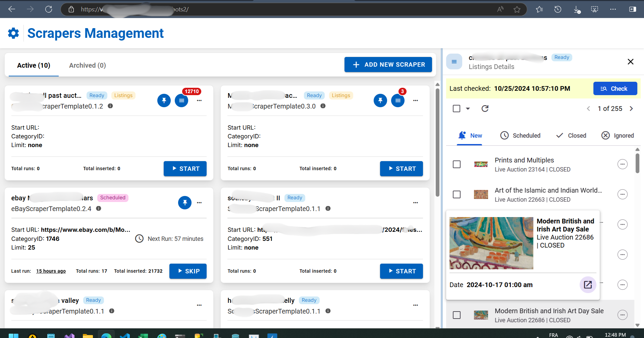Image resolution: width=644 pixels, height=338 pixels.
Task: Open browser history icon
Action: [558, 9]
